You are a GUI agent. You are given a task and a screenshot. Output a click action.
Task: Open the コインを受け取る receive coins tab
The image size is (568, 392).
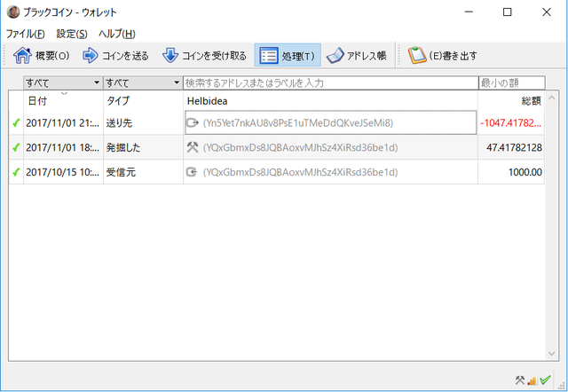[204, 55]
